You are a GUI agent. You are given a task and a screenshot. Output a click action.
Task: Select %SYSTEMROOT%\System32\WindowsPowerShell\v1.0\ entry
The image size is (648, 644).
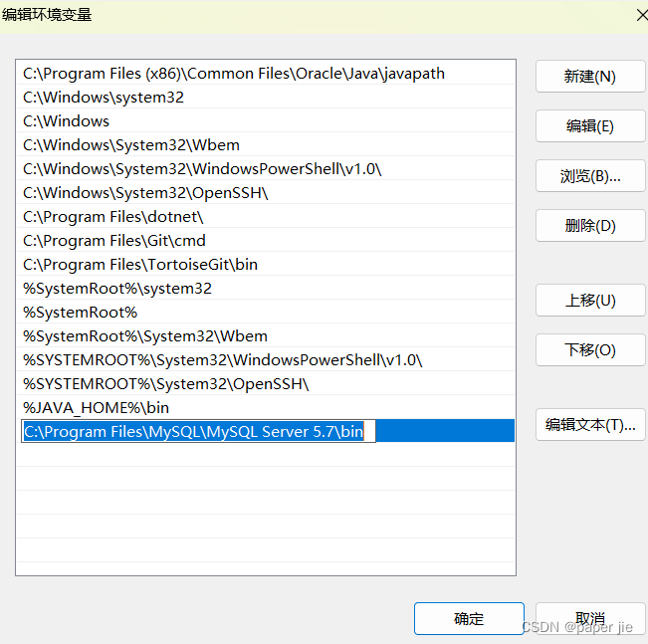[266, 360]
